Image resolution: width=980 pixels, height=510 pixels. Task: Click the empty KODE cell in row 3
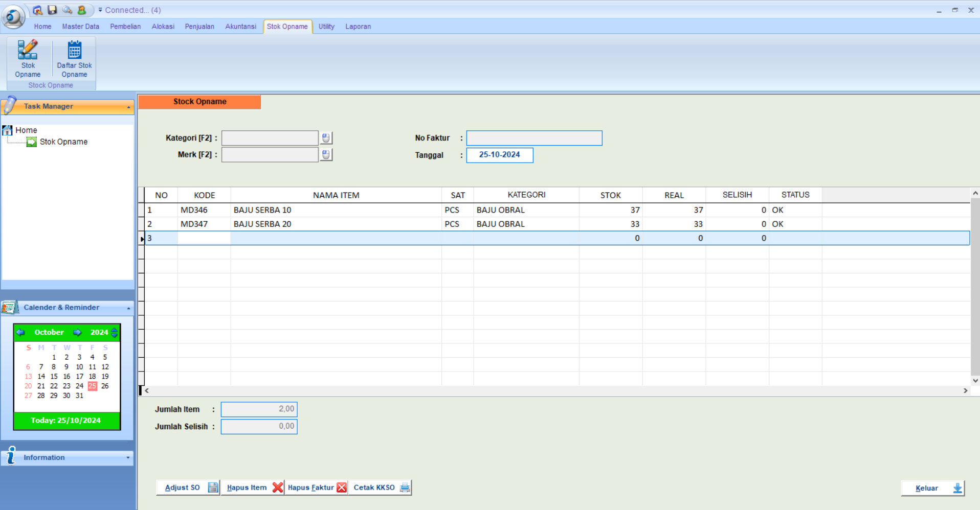tap(204, 238)
